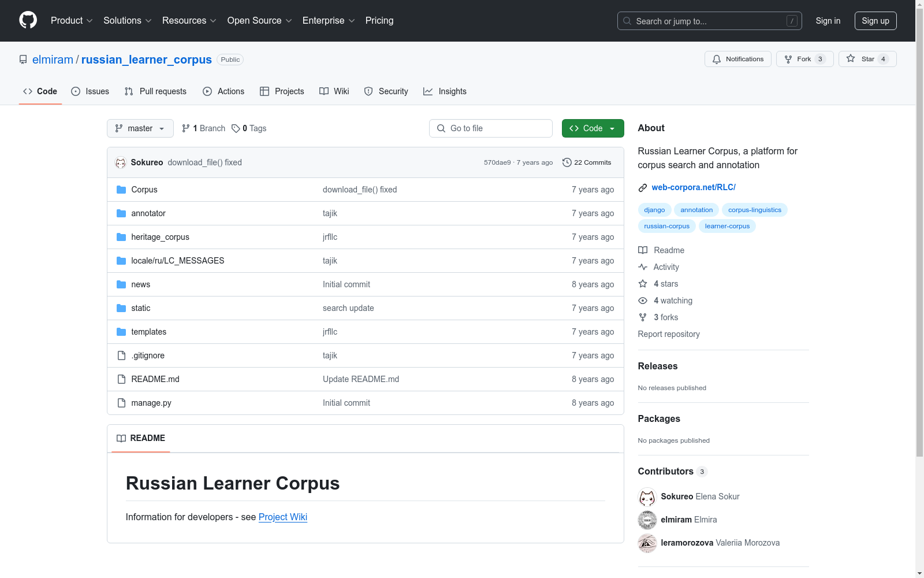Screen dimensions: 924x578
Task: Click the news folder icon
Action: [121, 284]
